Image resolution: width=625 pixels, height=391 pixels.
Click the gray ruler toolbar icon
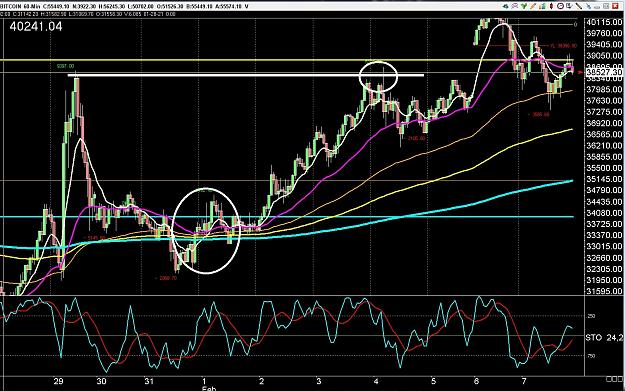click(597, 8)
